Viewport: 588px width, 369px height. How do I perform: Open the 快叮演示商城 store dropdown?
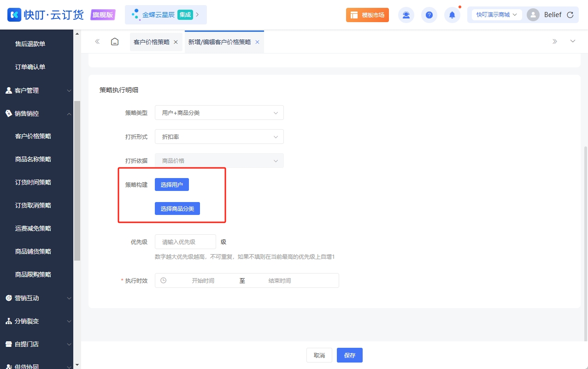click(497, 15)
